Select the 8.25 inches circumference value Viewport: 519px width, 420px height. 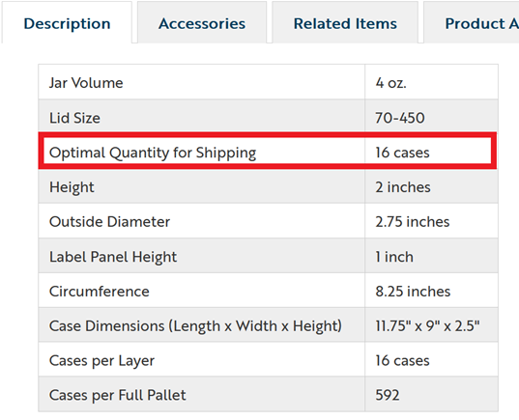click(x=413, y=292)
